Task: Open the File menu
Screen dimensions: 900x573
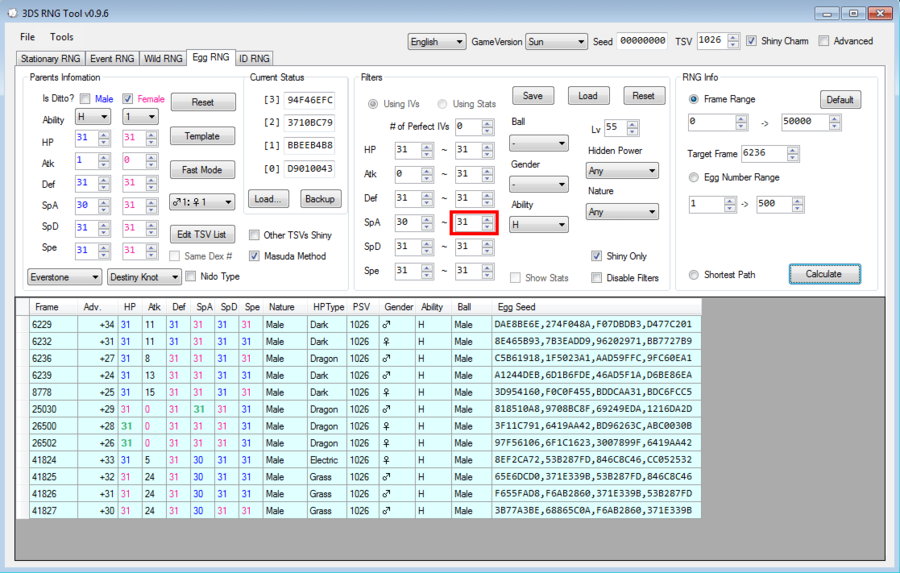Action: 27,37
